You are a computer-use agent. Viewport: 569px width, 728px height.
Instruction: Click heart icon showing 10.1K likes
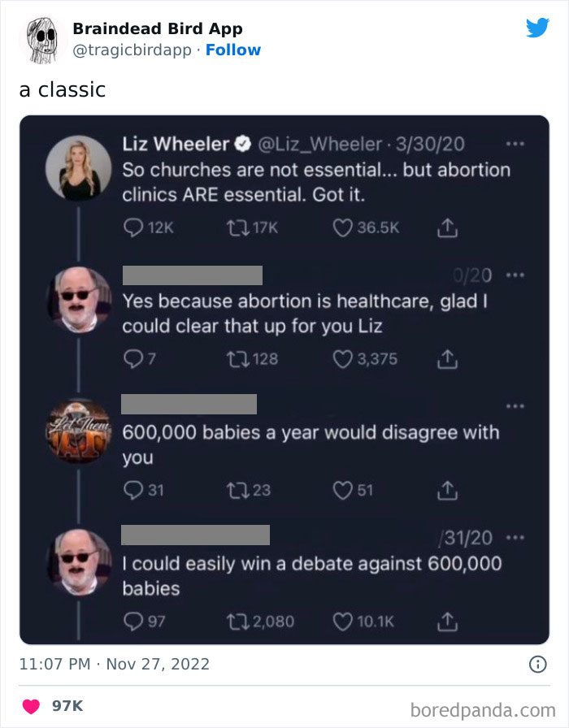tap(341, 622)
